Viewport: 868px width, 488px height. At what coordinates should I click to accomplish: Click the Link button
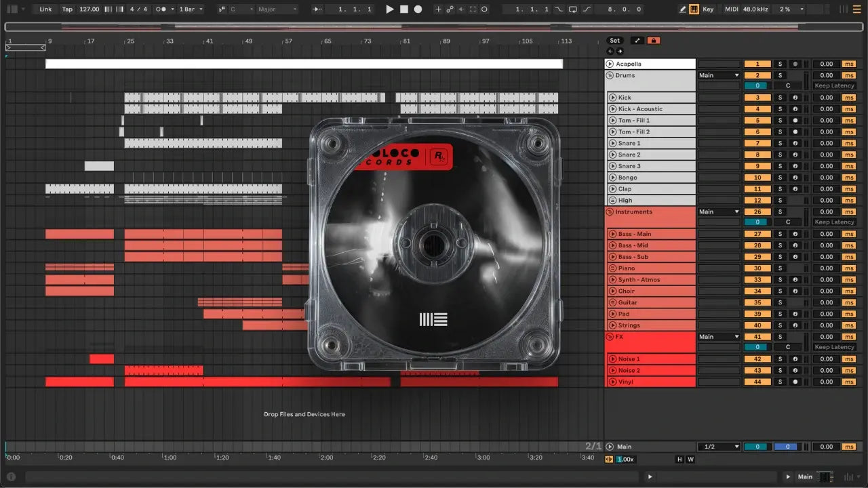coord(45,9)
